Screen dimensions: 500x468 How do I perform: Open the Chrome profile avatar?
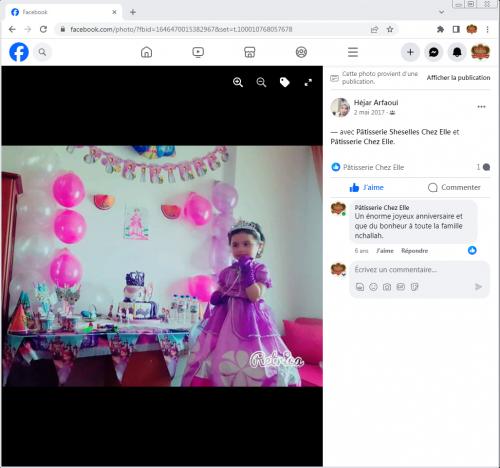(472, 29)
